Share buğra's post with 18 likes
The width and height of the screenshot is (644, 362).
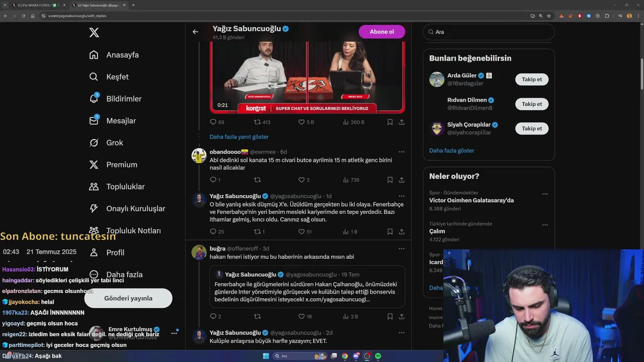click(401, 317)
